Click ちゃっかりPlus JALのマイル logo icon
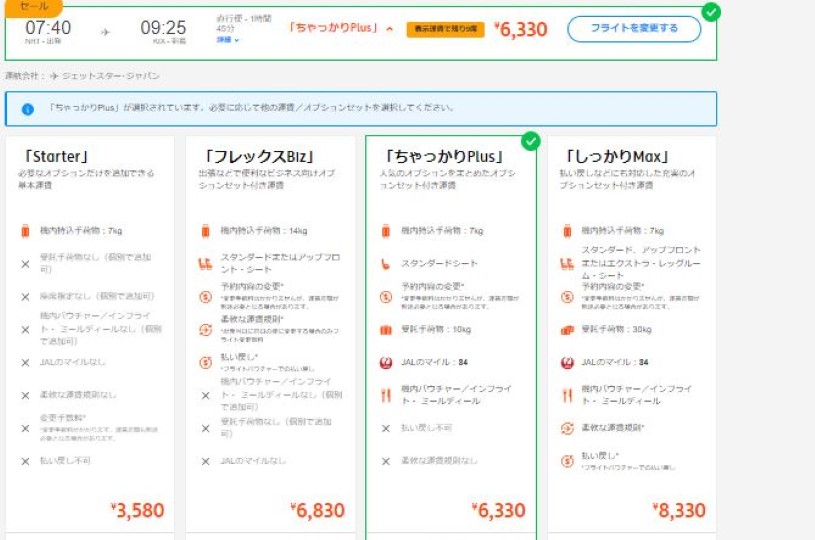The height and width of the screenshot is (540, 815). 386,363
